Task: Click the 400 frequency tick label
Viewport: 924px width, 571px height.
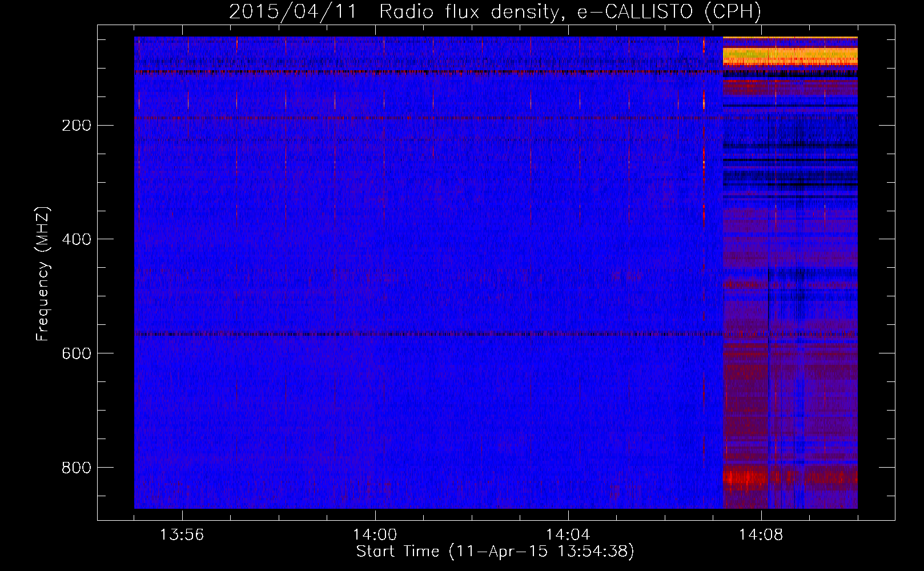Action: (76, 239)
